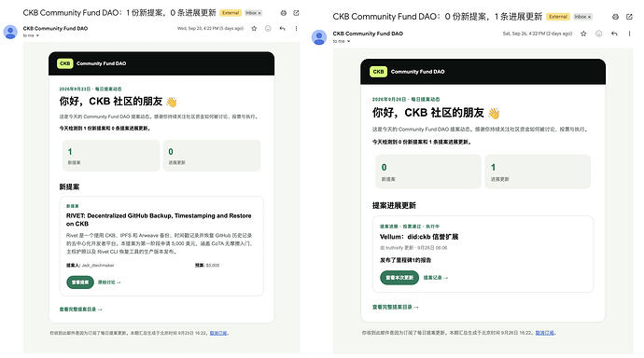Click CKB logo in the Sep 23 email header

65,63
